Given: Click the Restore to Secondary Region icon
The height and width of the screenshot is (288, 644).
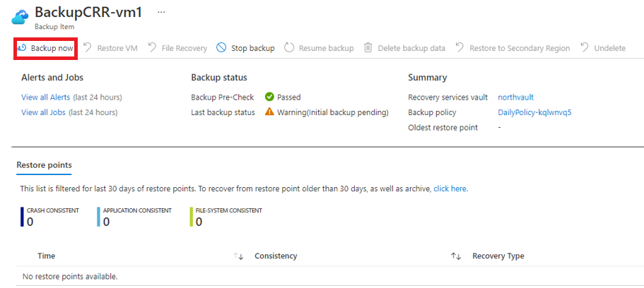Looking at the screenshot, I should 459,47.
